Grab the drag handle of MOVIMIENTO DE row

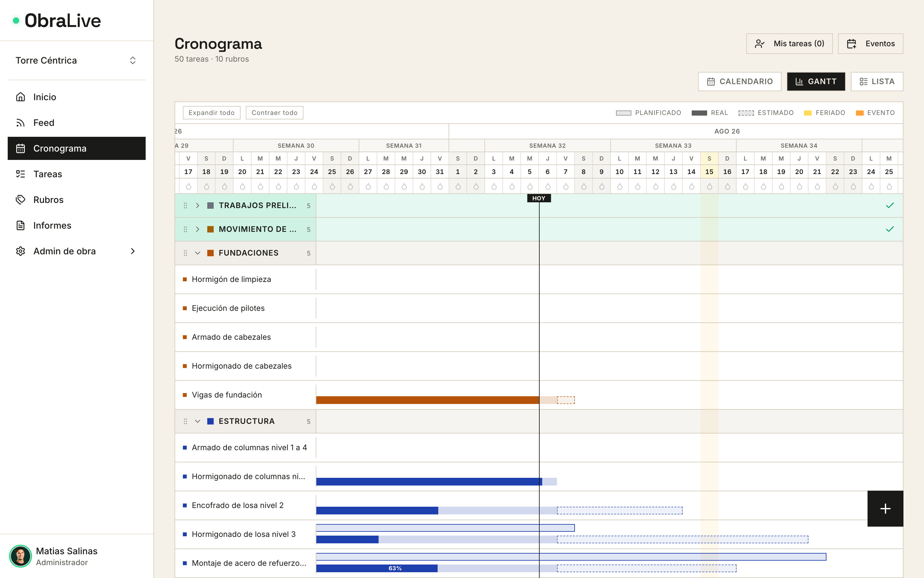(x=185, y=229)
